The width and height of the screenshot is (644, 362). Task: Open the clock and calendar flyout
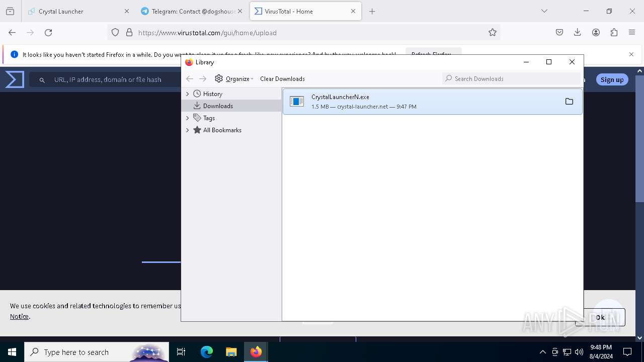(601, 352)
